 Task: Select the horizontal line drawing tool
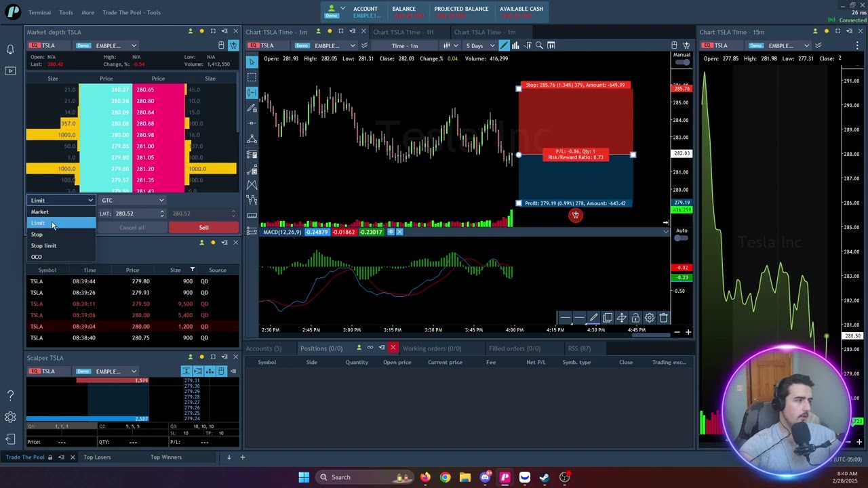click(x=252, y=123)
